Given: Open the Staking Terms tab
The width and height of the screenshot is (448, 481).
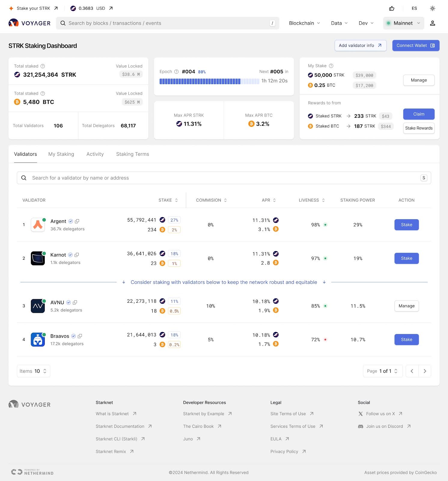Looking at the screenshot, I should click(x=133, y=154).
